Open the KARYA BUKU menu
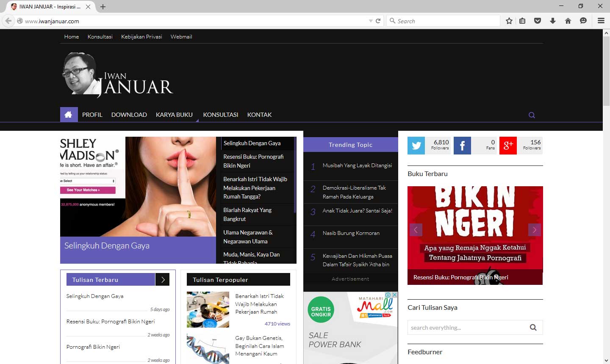Screen dimensions: 610x364 tap(174, 114)
